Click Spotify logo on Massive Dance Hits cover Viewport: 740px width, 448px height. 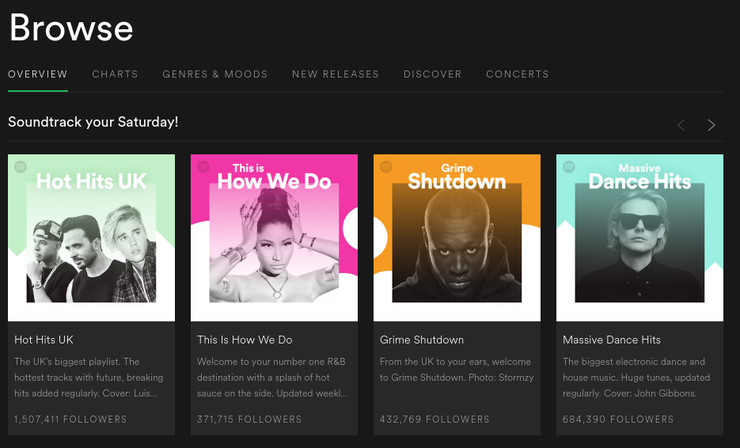pos(569,167)
